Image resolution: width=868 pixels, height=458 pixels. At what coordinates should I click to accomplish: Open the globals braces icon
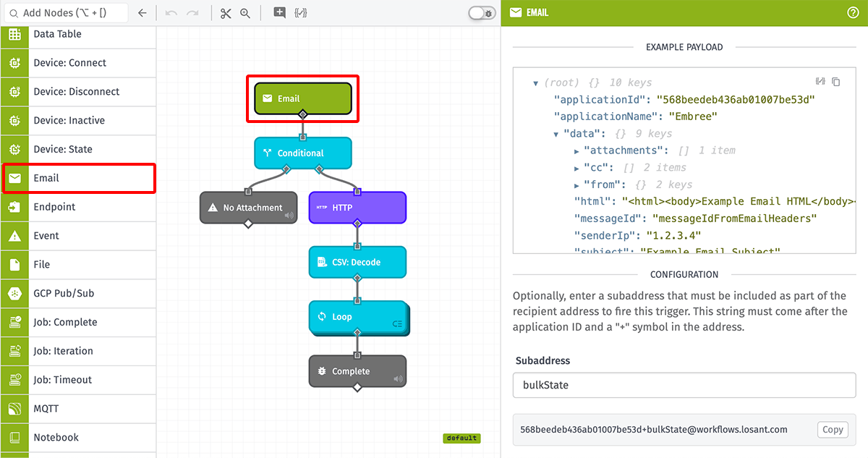pyautogui.click(x=301, y=13)
